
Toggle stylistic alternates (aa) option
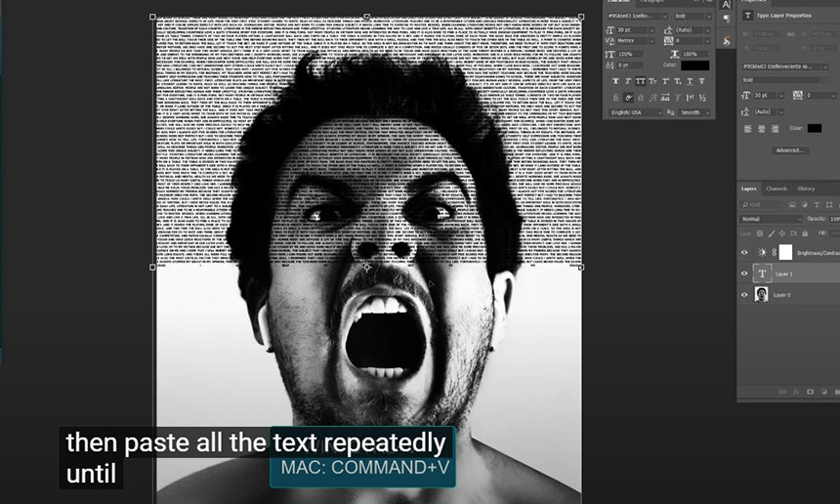[x=665, y=98]
